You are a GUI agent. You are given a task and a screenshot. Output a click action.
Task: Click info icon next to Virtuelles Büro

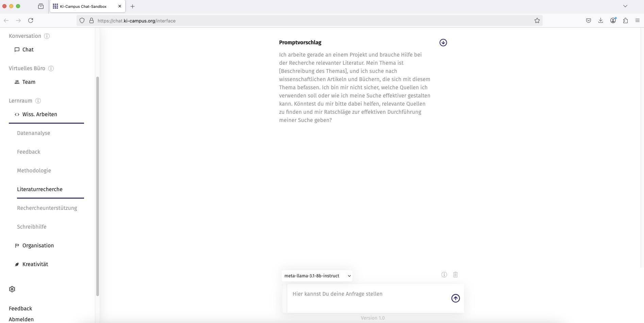coord(51,68)
